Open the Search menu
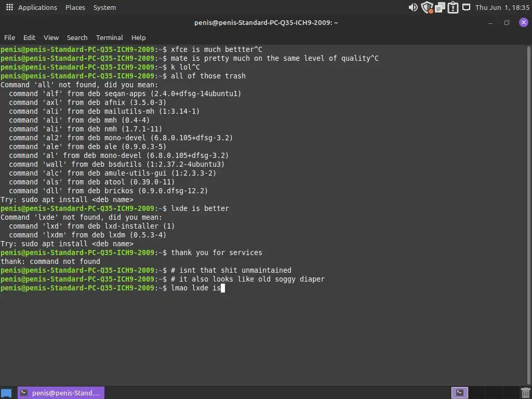 coord(77,37)
